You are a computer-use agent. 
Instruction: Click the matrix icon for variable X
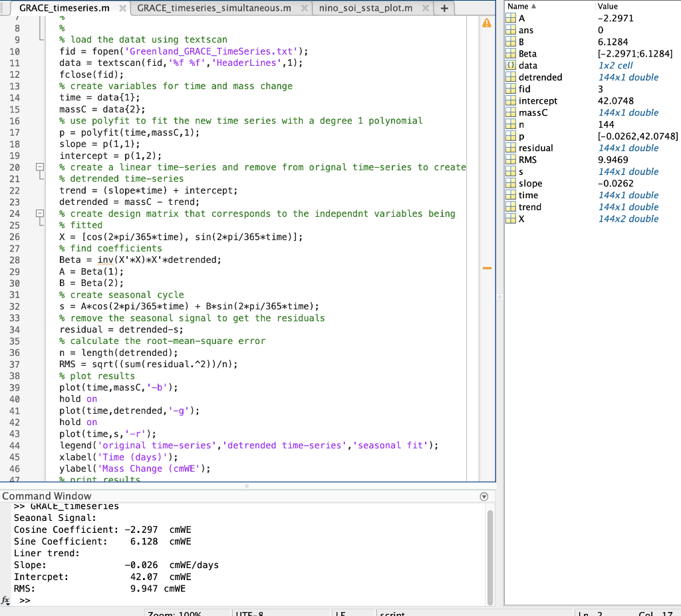click(511, 219)
